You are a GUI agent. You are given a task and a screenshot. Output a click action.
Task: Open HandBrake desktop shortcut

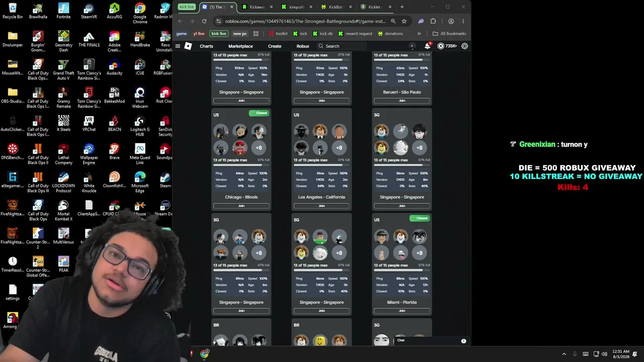(x=140, y=39)
